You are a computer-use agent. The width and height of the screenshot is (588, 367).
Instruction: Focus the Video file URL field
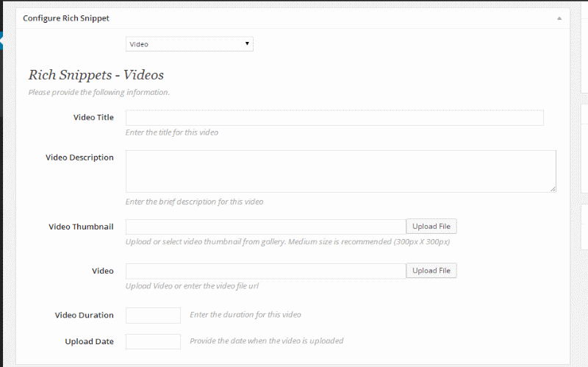266,271
